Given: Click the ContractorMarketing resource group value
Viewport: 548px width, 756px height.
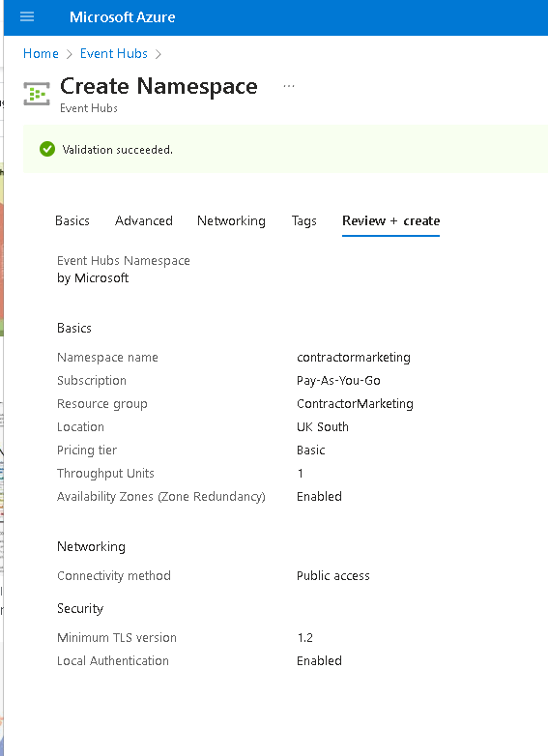Looking at the screenshot, I should click(356, 403).
